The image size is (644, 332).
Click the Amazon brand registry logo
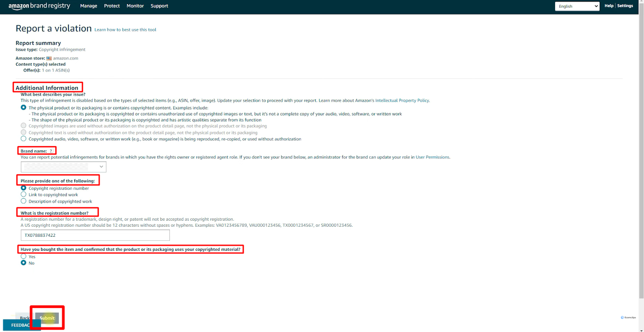[39, 6]
